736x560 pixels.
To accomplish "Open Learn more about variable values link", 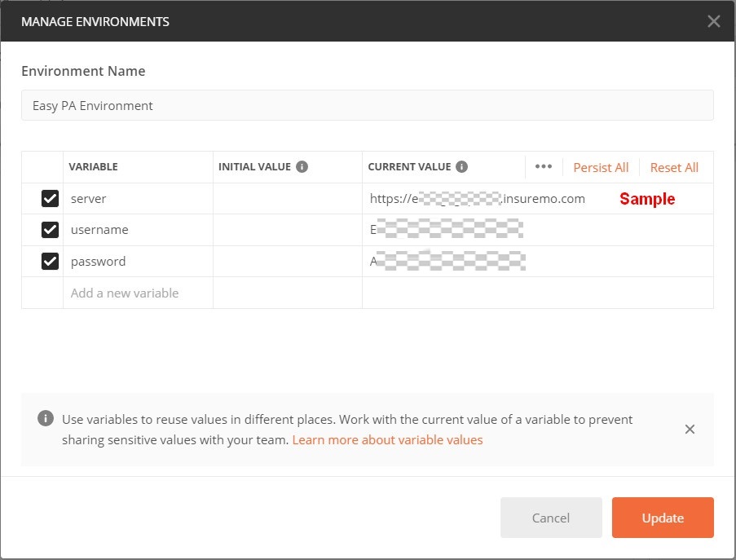I will [x=387, y=440].
